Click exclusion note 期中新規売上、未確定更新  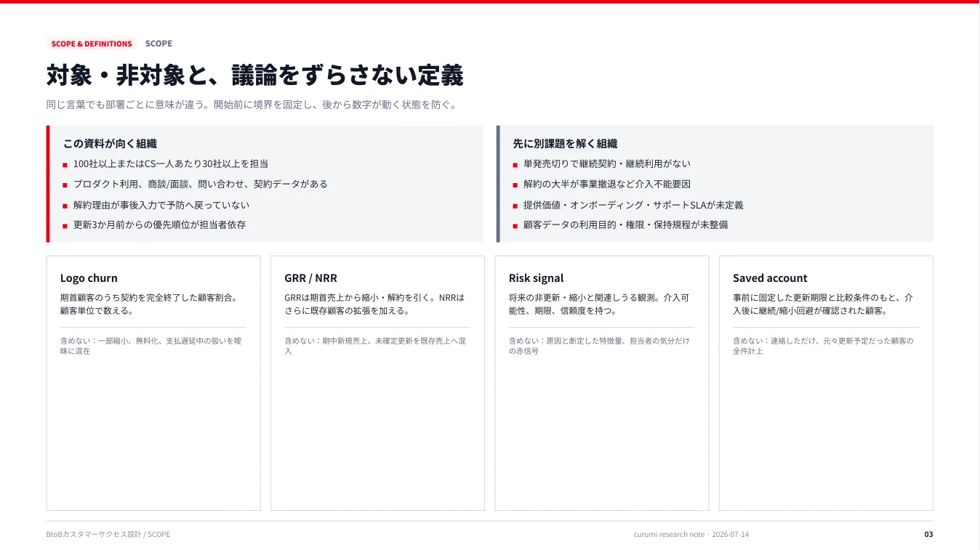375,346
